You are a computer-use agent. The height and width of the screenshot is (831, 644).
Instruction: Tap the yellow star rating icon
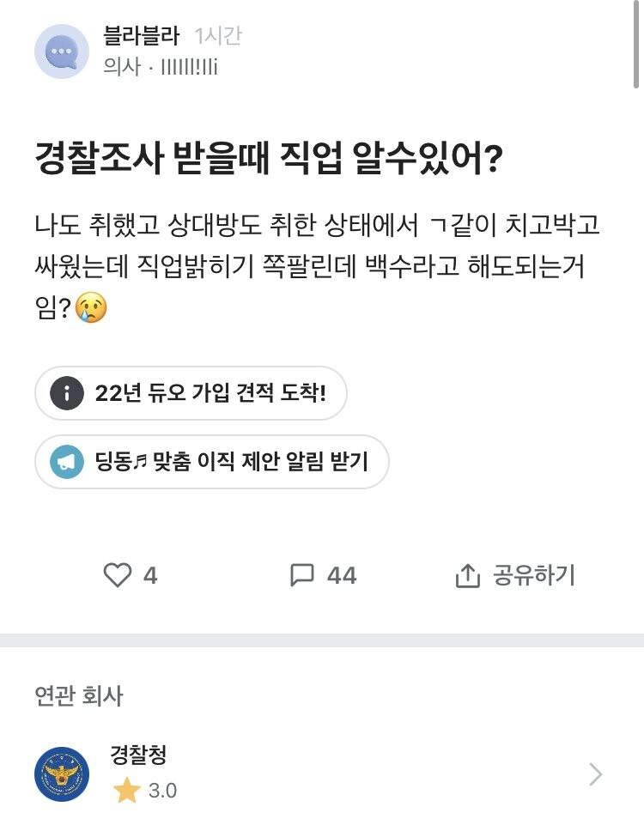(126, 791)
